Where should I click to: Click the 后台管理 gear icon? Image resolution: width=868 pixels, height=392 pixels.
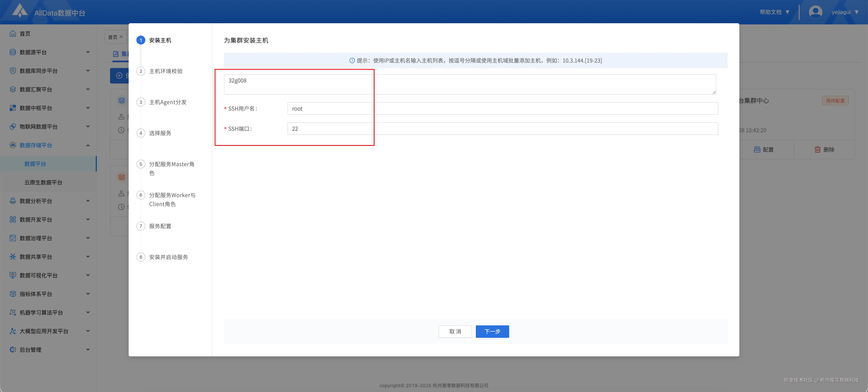click(x=13, y=350)
